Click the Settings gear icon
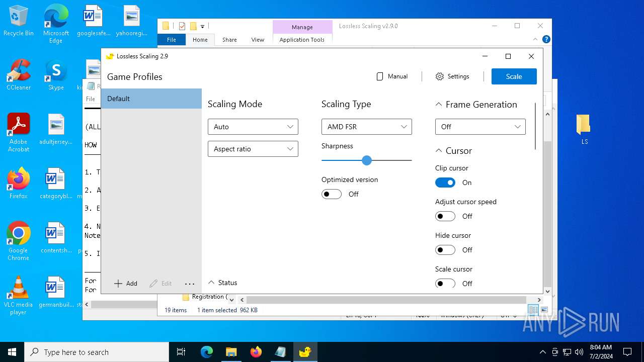 (x=440, y=76)
